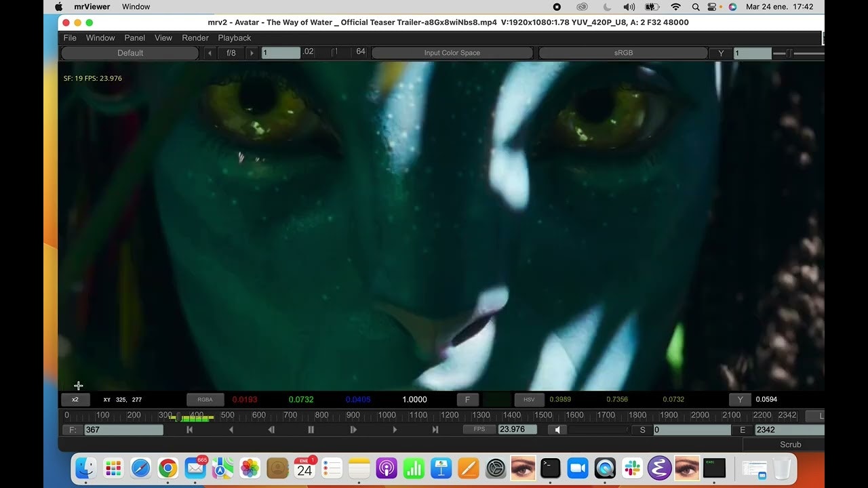
Task: Pause playback with the stop button
Action: tap(311, 430)
